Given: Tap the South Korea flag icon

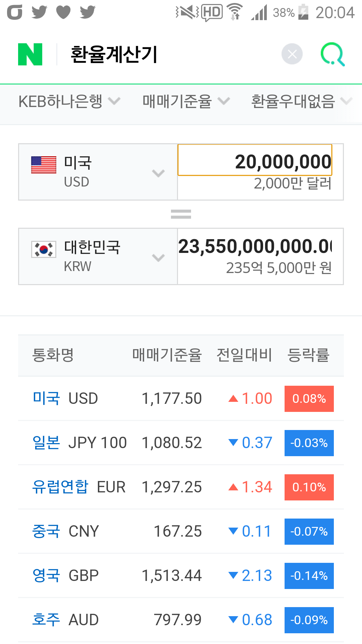Looking at the screenshot, I should coord(44,250).
